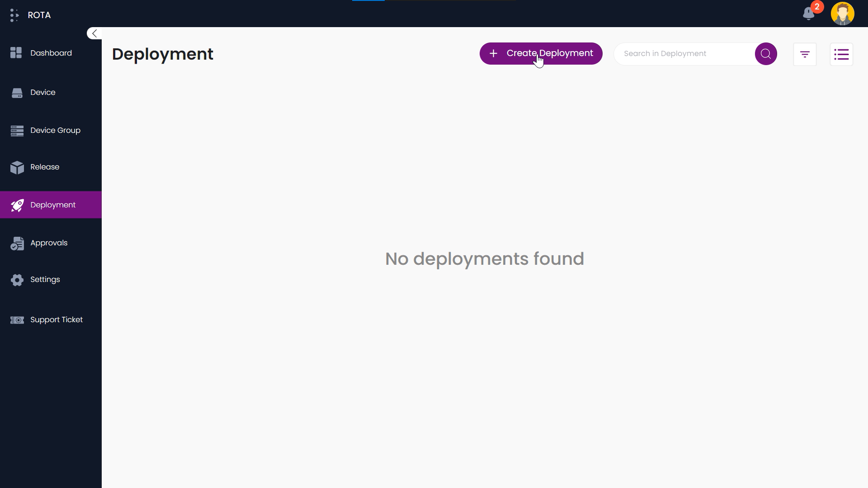The image size is (868, 488).
Task: Click the Device Group icon
Action: click(x=17, y=131)
